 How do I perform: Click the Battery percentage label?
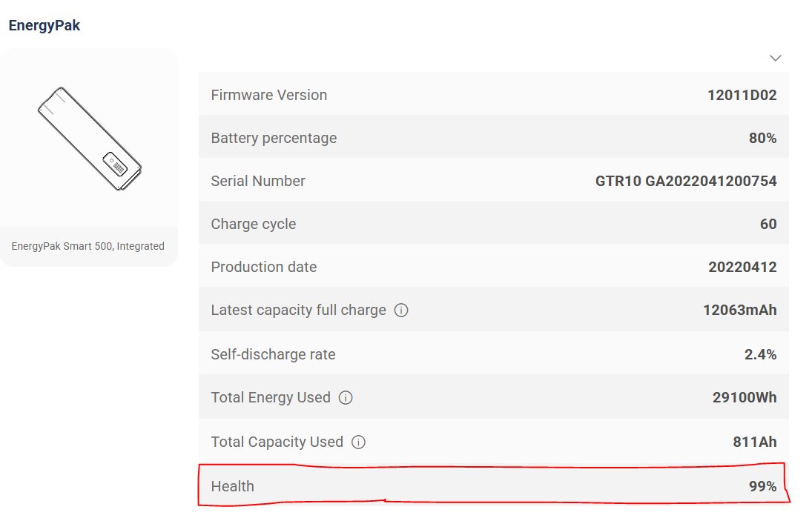(x=274, y=138)
